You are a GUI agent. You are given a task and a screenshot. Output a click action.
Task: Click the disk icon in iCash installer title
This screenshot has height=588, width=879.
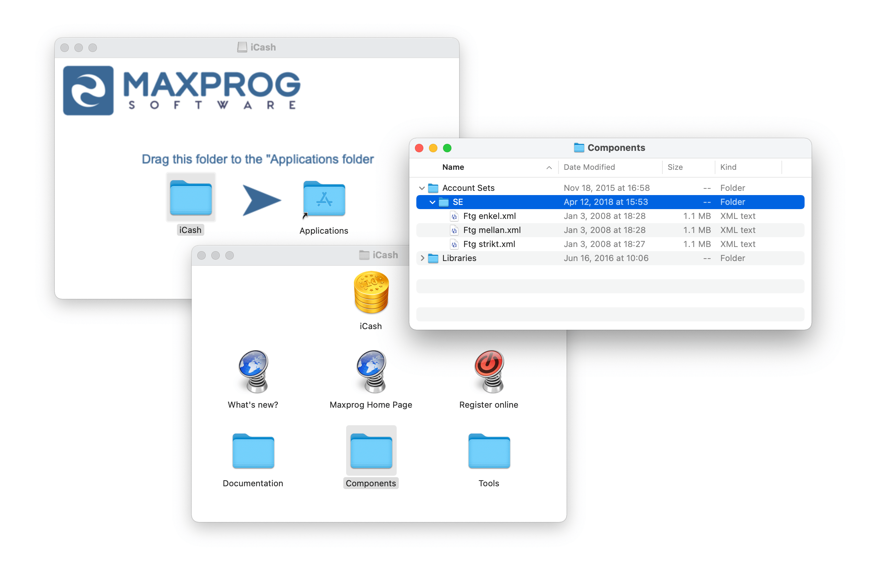tap(242, 47)
